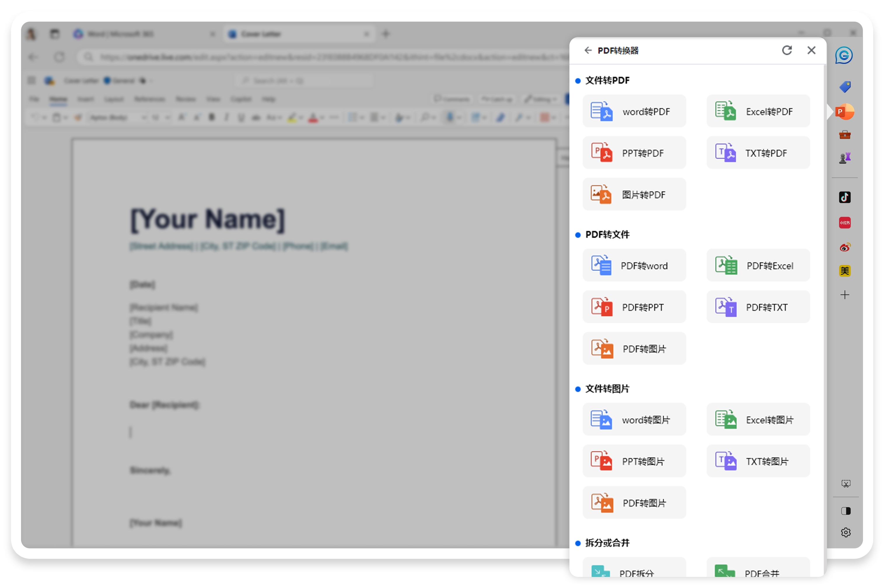Viewport: 884px width, 588px height.
Task: Open the yellow 美 sidebar app
Action: pos(844,271)
